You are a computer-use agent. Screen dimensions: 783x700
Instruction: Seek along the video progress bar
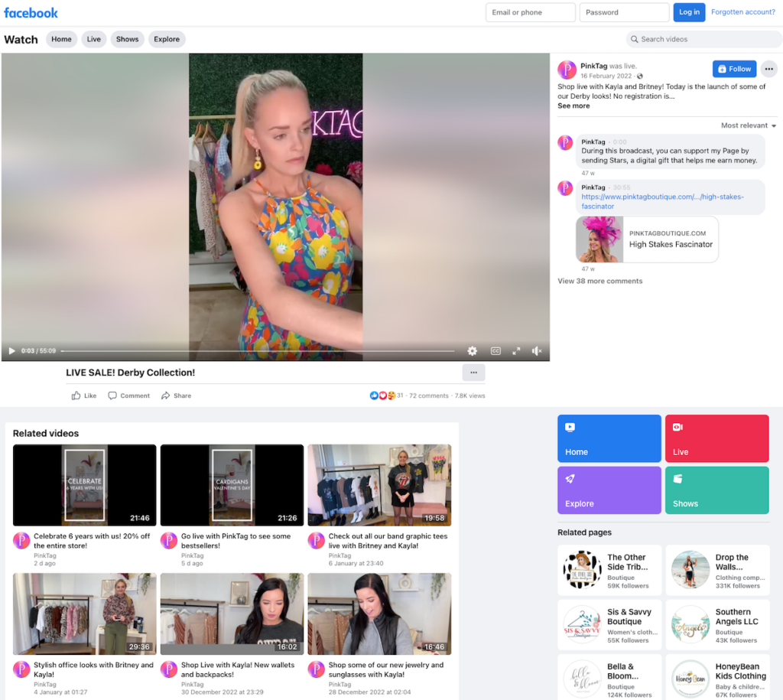point(258,350)
